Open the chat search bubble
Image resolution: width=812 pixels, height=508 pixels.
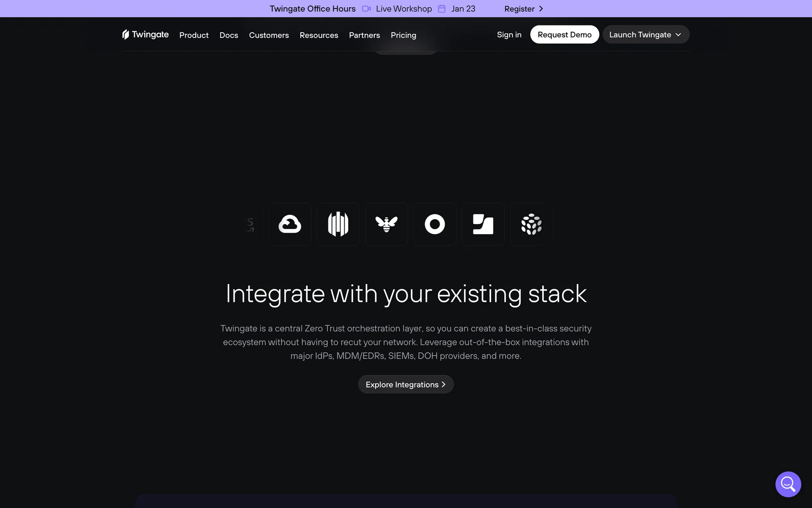click(x=788, y=484)
